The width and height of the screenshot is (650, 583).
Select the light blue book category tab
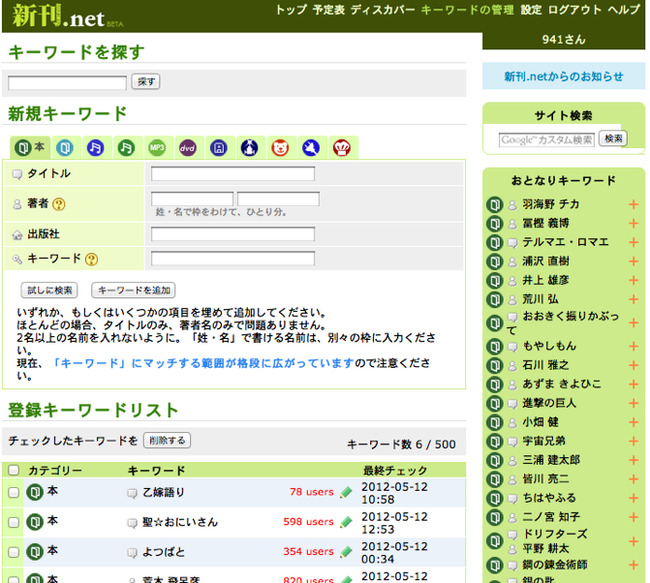[65, 148]
